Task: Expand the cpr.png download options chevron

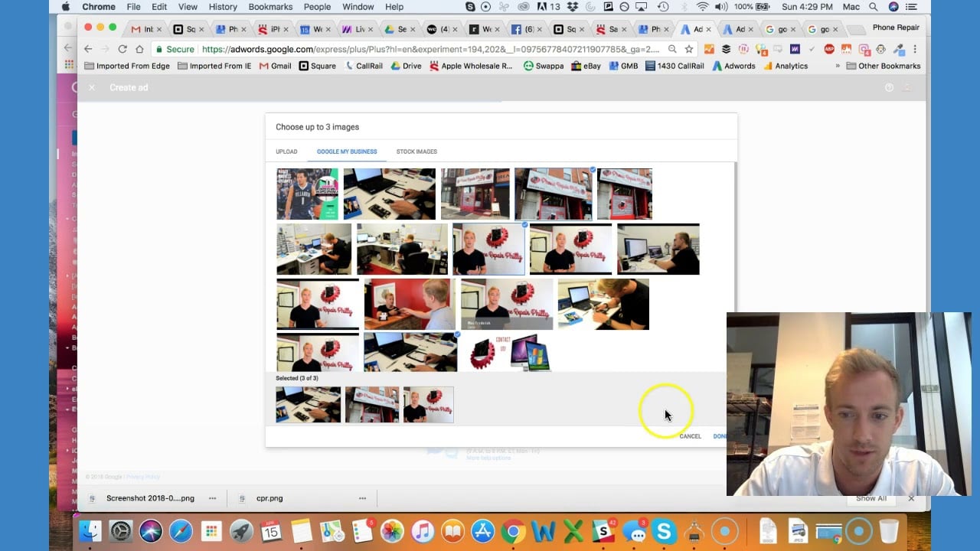Action: coord(363,498)
